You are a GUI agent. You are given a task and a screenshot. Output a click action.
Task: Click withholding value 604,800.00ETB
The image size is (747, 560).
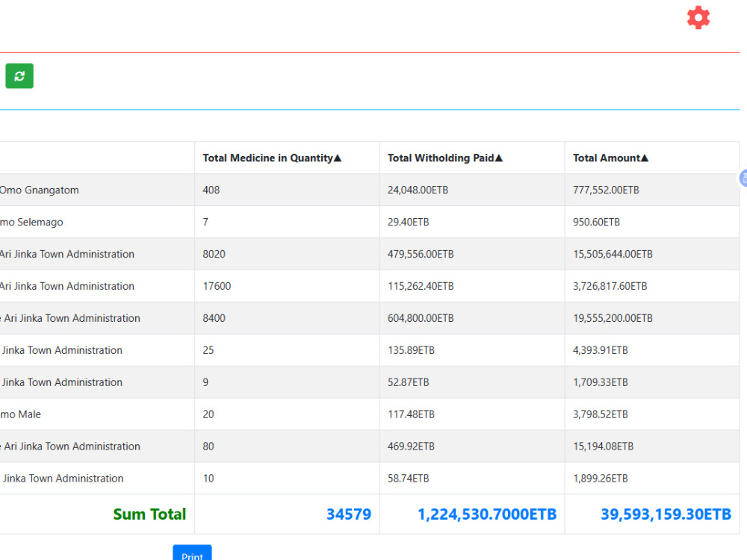421,318
